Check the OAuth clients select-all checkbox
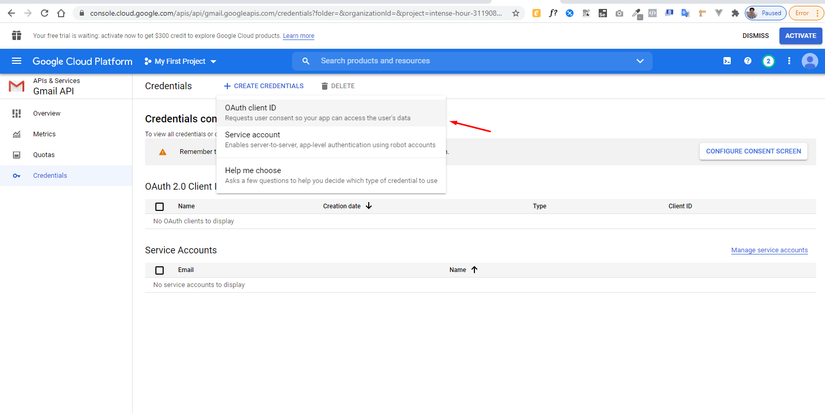825x413 pixels. pyautogui.click(x=159, y=207)
